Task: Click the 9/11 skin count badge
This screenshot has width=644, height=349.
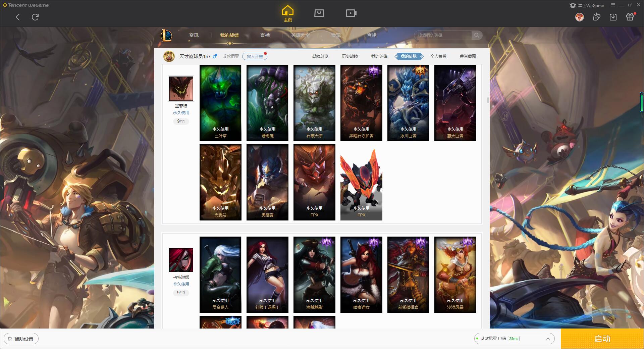Action: click(x=181, y=121)
